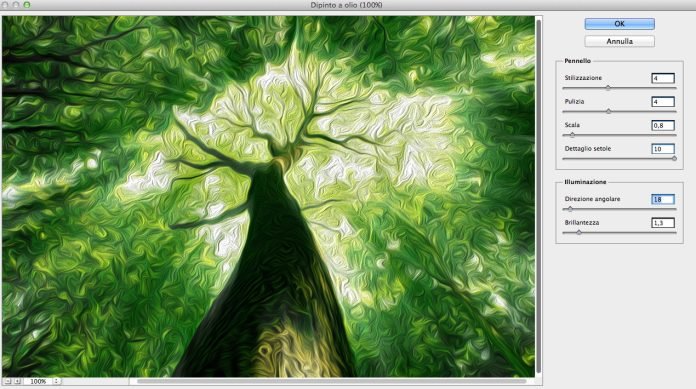Click the Pennello group heading

tap(577, 61)
